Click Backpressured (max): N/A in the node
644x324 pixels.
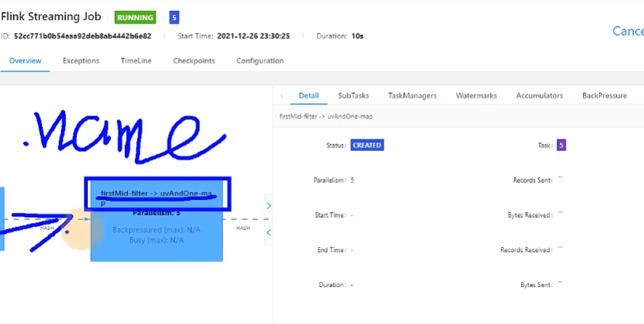click(156, 230)
